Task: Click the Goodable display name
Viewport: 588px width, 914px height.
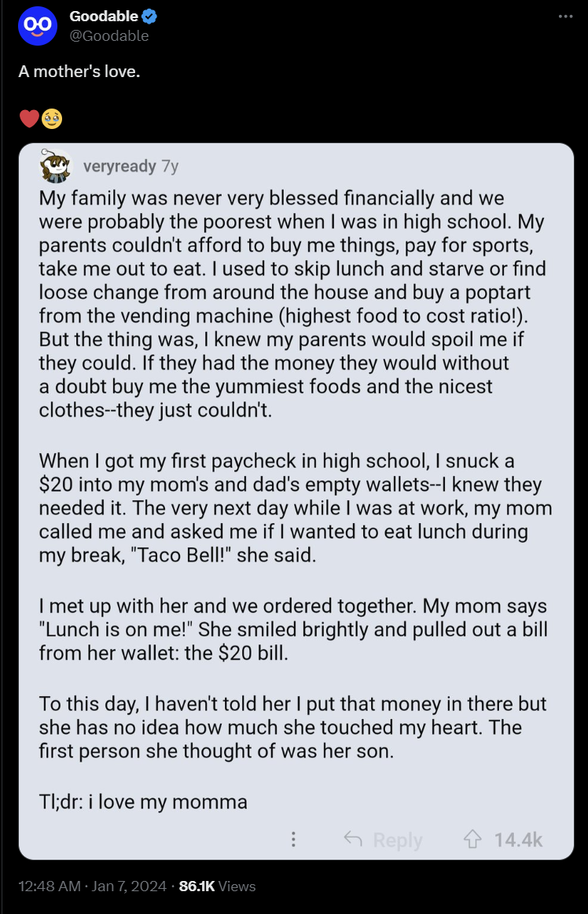Action: (104, 17)
